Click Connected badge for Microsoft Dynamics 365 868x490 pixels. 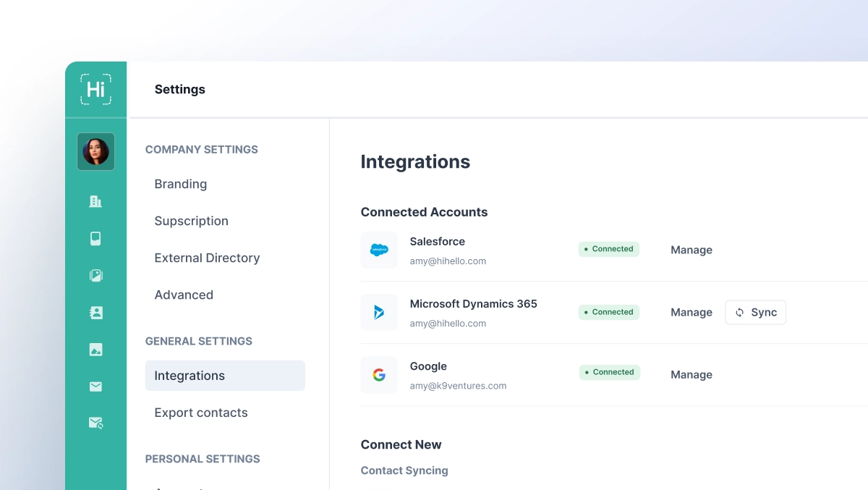pos(609,312)
